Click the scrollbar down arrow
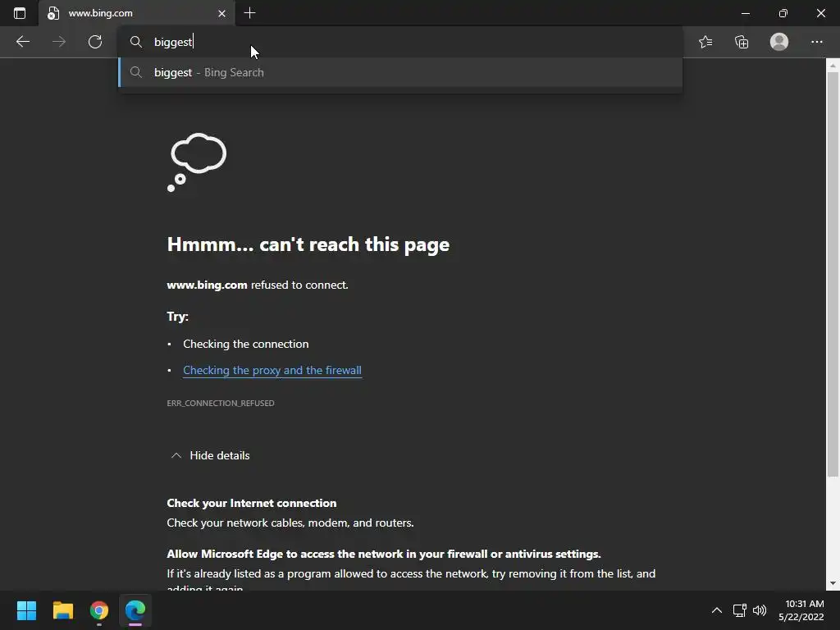This screenshot has width=840, height=630. point(833,583)
